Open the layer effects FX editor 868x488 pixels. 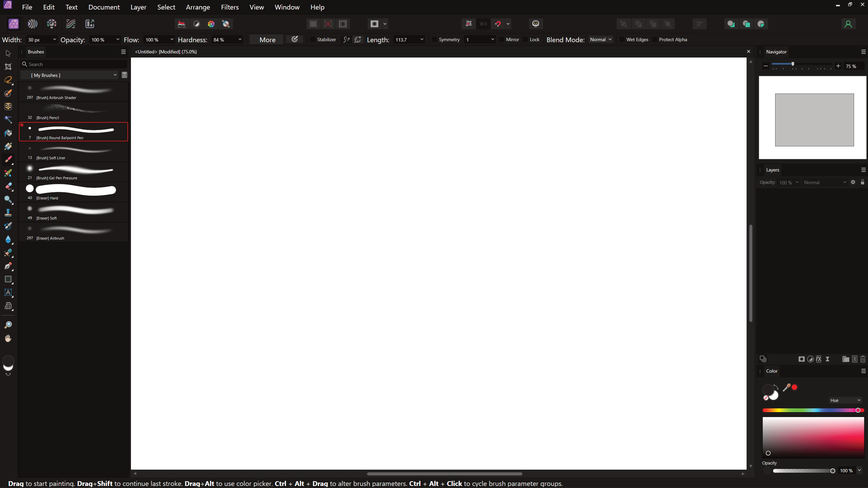[x=819, y=359]
